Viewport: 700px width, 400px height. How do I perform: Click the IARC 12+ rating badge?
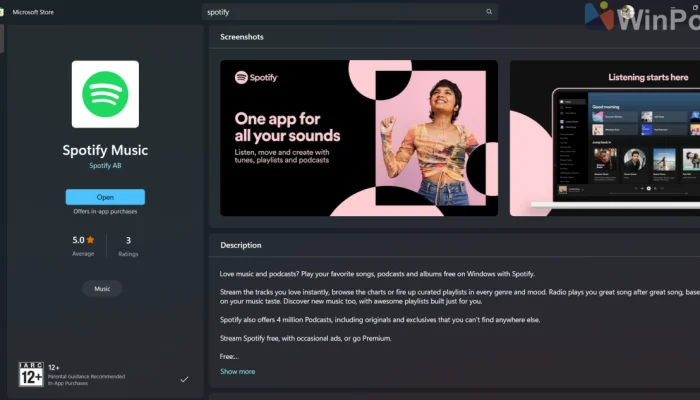click(x=31, y=375)
